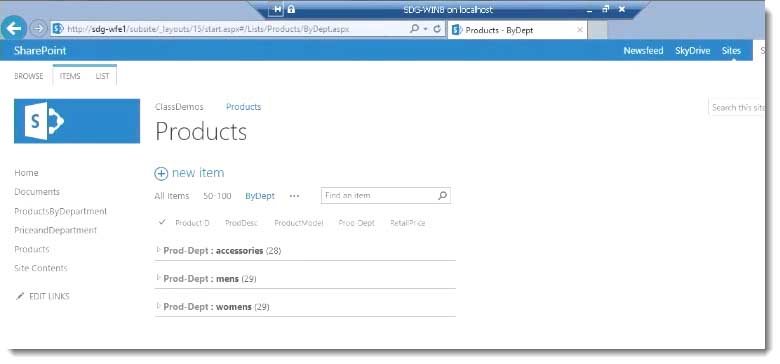The height and width of the screenshot is (364, 780).
Task: Switch to the 50-100 view
Action: (x=217, y=196)
